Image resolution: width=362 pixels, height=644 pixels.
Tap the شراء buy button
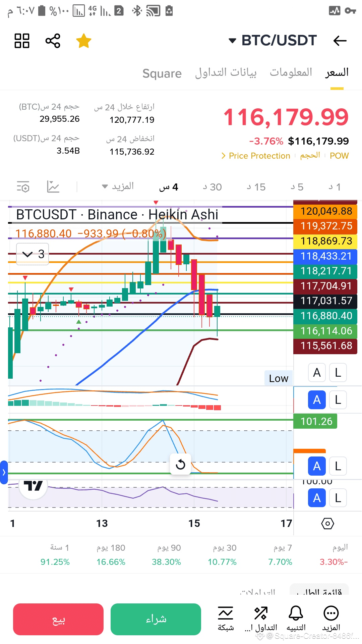[156, 619]
